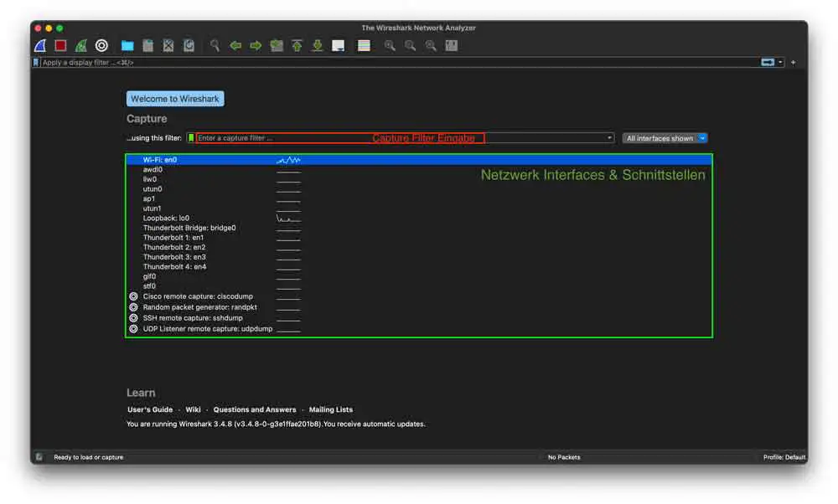Open settings gear for Random packet generator
Viewport: 838px width, 504px height.
pos(133,307)
